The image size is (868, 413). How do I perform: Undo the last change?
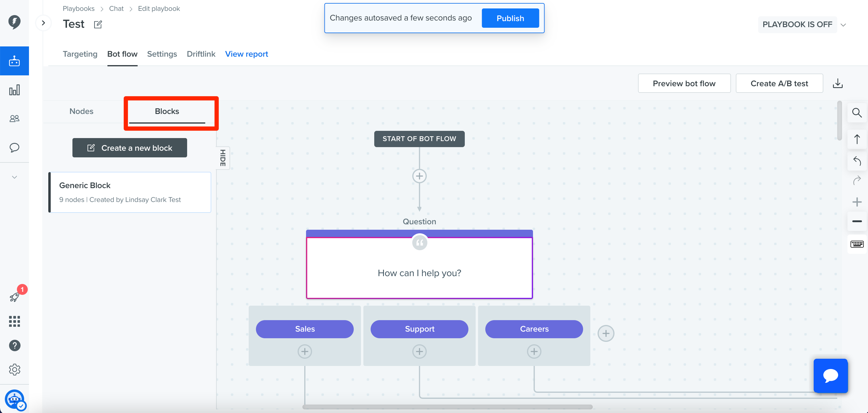tap(857, 161)
